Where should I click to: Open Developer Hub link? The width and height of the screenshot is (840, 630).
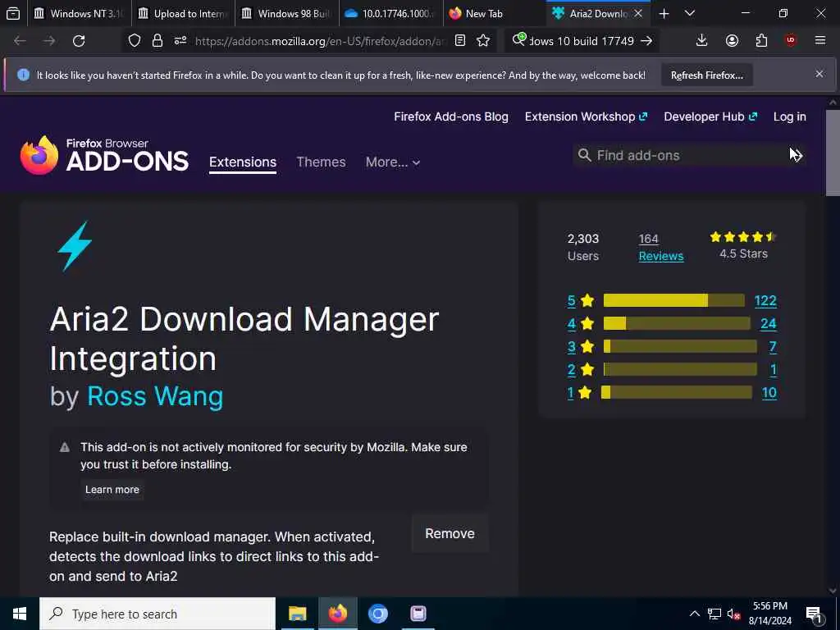coord(710,116)
